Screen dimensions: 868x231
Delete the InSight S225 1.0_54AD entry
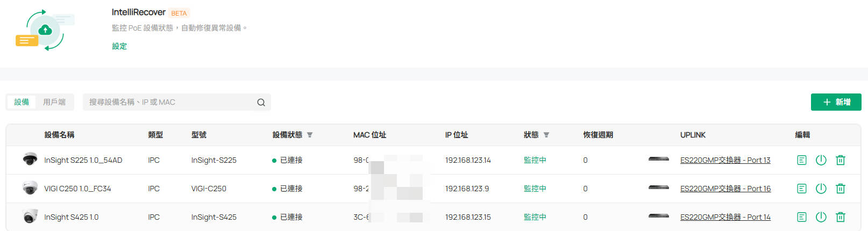pyautogui.click(x=840, y=160)
